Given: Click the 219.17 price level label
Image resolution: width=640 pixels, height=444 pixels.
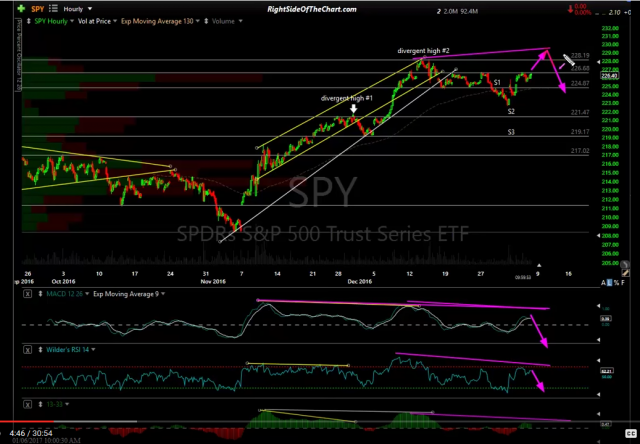Looking at the screenshot, I should [x=580, y=132].
